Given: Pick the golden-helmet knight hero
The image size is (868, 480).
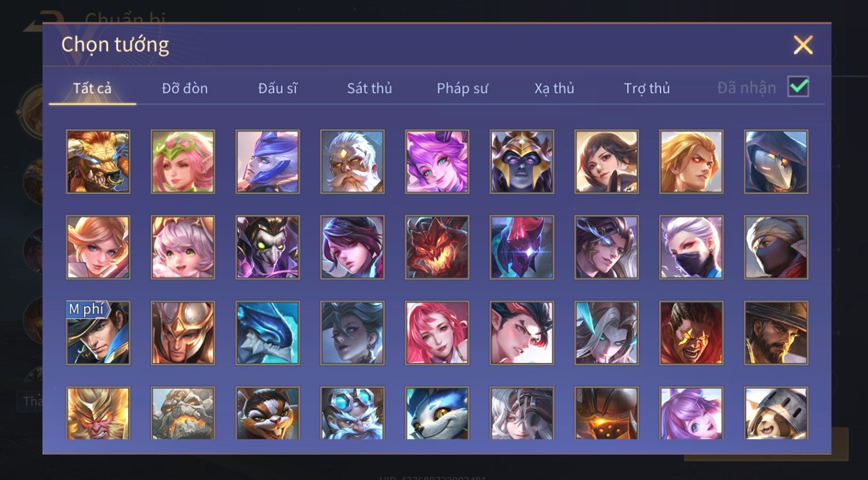Looking at the screenshot, I should point(183,333).
